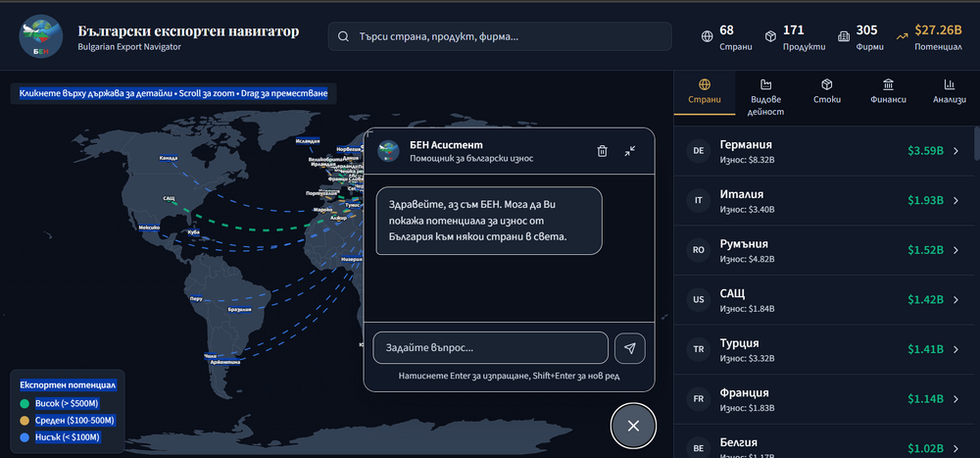Screen dimensions: 980x458
Task: Click the "Задайте въпрос..." chat input
Action: [491, 348]
